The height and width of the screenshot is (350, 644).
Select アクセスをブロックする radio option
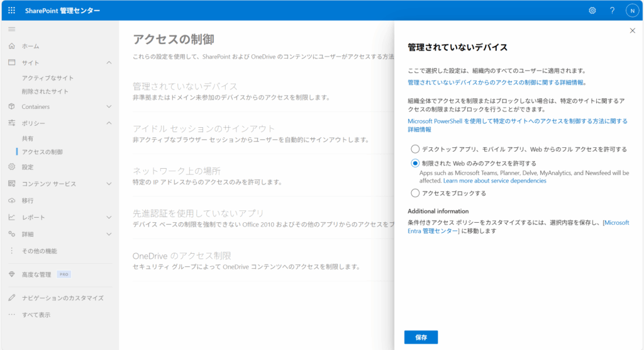pyautogui.click(x=414, y=193)
